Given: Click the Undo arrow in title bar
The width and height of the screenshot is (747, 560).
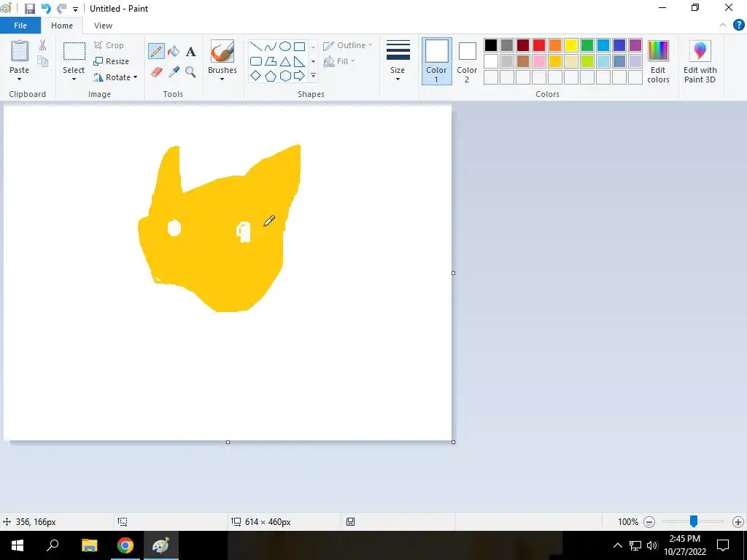Looking at the screenshot, I should tap(46, 9).
